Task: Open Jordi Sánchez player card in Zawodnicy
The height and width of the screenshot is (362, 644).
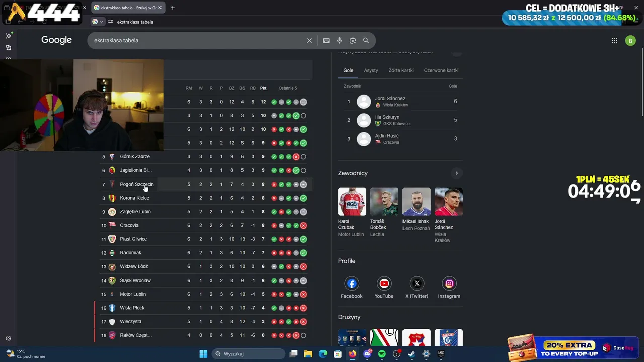Action: pyautogui.click(x=448, y=215)
